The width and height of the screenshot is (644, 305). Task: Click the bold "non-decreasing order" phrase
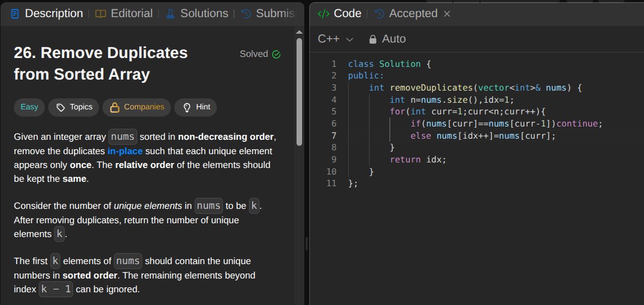click(226, 136)
